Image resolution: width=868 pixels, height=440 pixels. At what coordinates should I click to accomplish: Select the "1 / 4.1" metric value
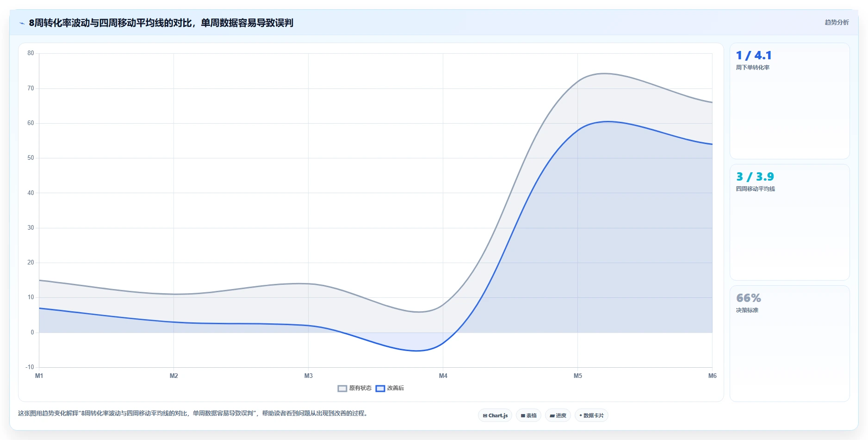tap(754, 56)
